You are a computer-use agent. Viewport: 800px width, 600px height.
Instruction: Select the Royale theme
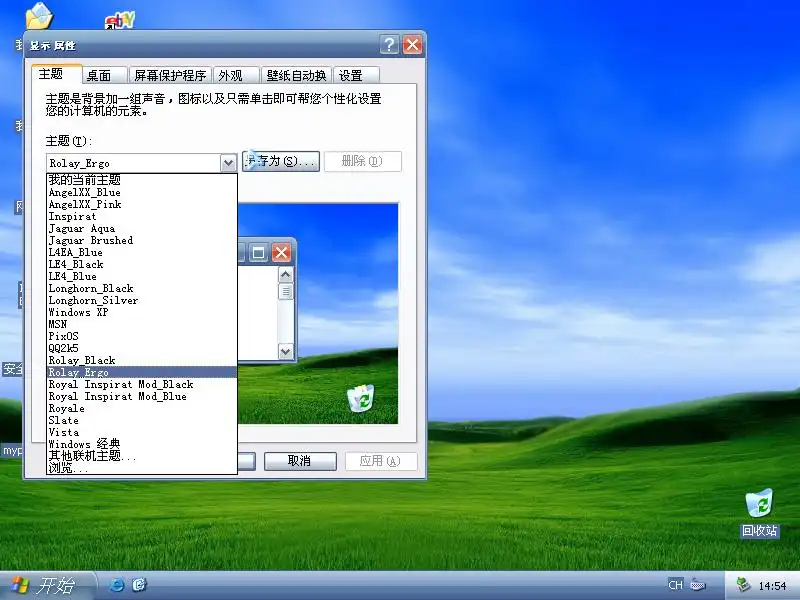[x=142, y=408]
